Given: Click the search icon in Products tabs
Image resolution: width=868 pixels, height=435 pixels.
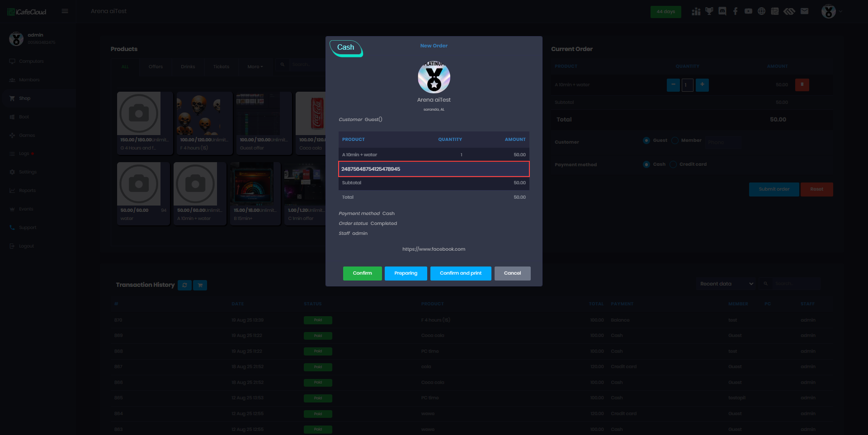Looking at the screenshot, I should tap(283, 65).
